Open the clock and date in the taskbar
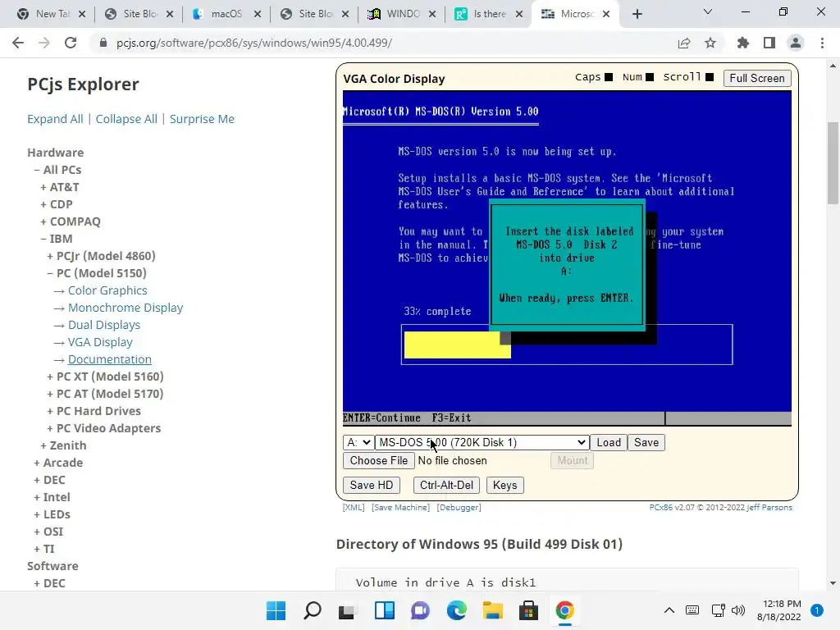Viewport: 840px width, 630px height. point(779,610)
